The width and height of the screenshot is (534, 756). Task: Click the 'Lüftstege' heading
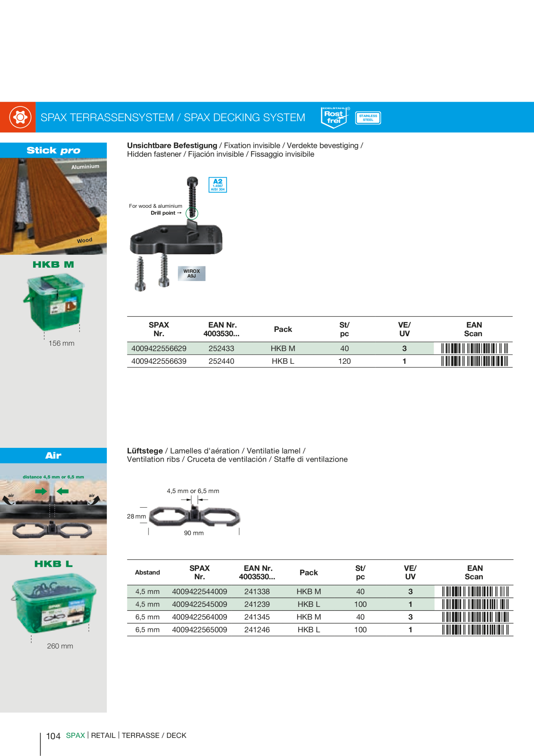point(145,451)
